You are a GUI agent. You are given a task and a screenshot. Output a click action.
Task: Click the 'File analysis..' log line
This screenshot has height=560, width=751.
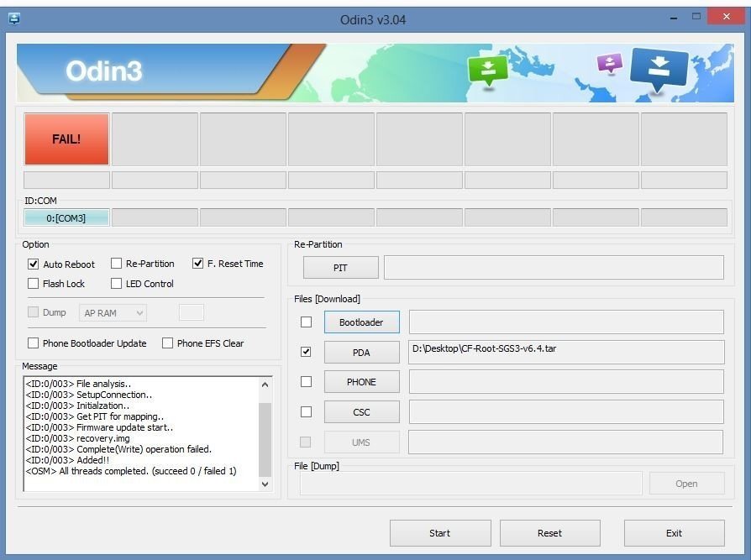tap(78, 384)
